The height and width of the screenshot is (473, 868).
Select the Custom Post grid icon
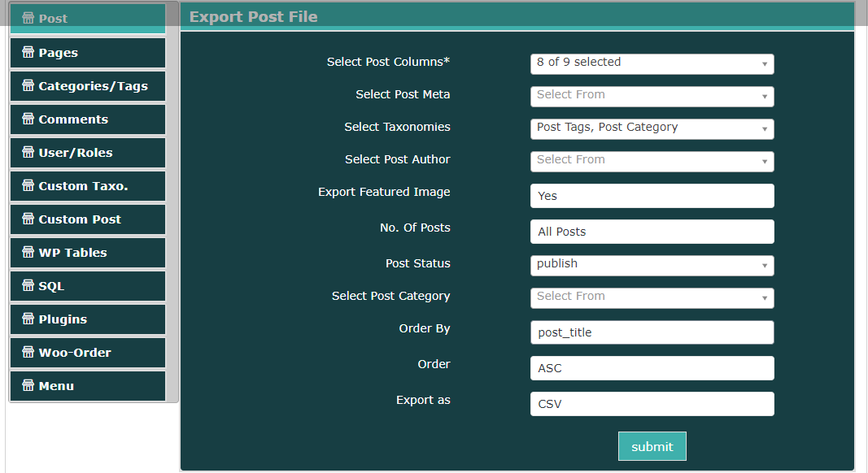pyautogui.click(x=28, y=219)
